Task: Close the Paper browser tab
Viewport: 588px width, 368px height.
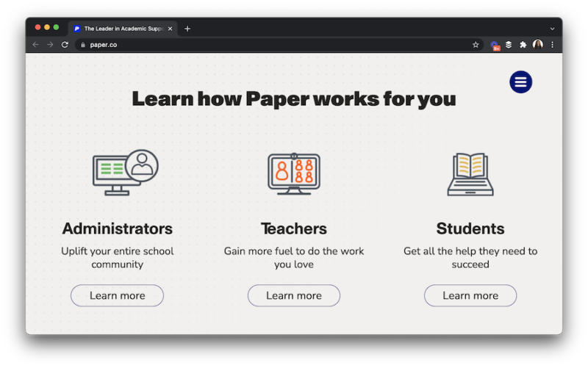Action: (x=171, y=29)
